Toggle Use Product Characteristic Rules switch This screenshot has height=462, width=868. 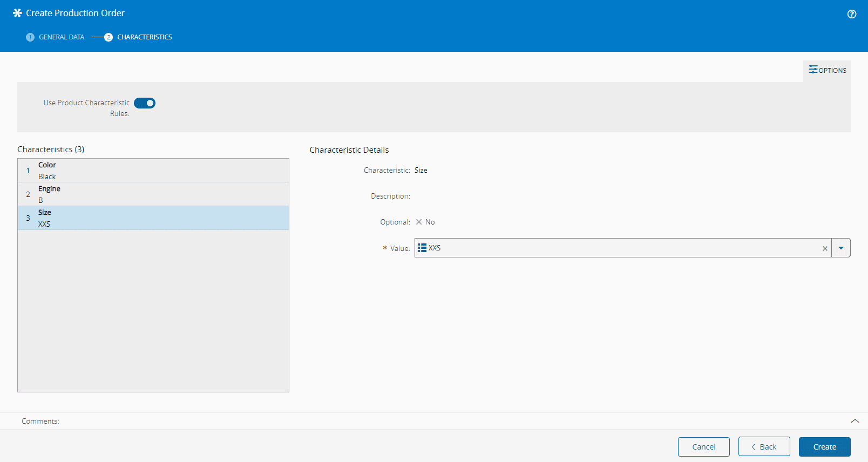[145, 103]
